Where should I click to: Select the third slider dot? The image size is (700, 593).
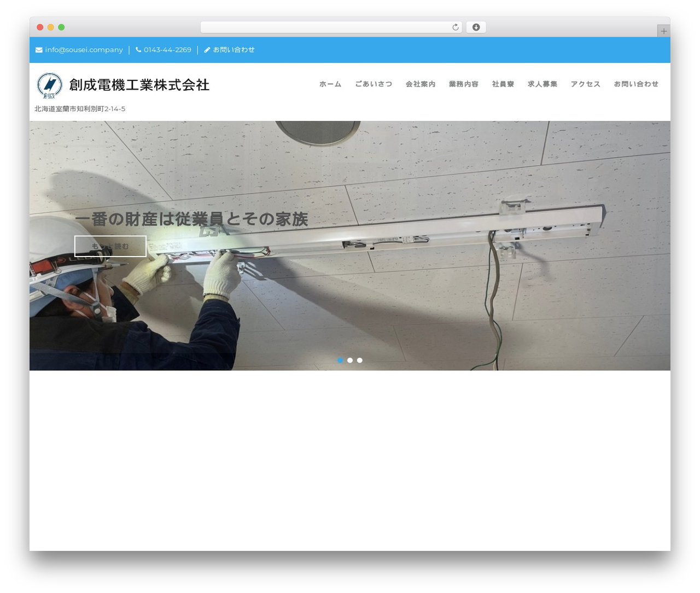[x=359, y=360]
